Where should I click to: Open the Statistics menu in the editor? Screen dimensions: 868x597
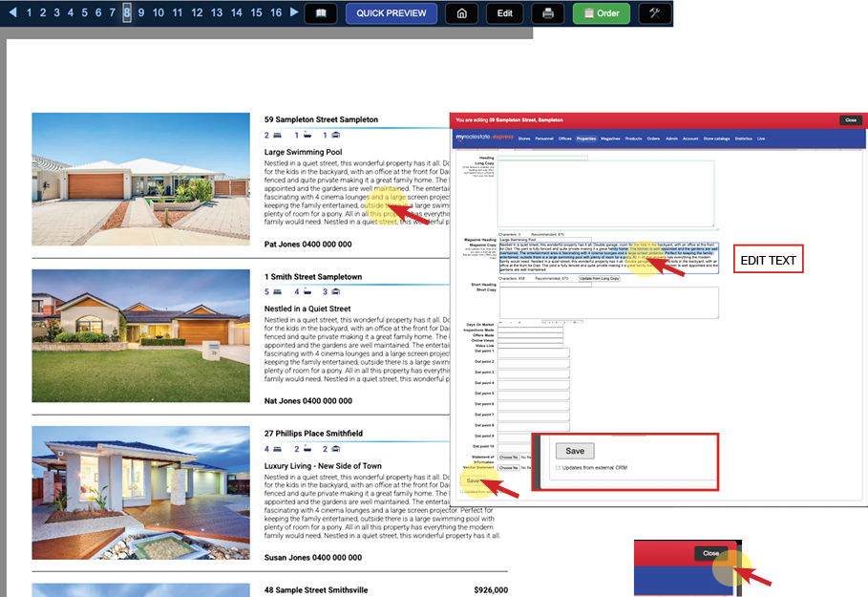744,139
